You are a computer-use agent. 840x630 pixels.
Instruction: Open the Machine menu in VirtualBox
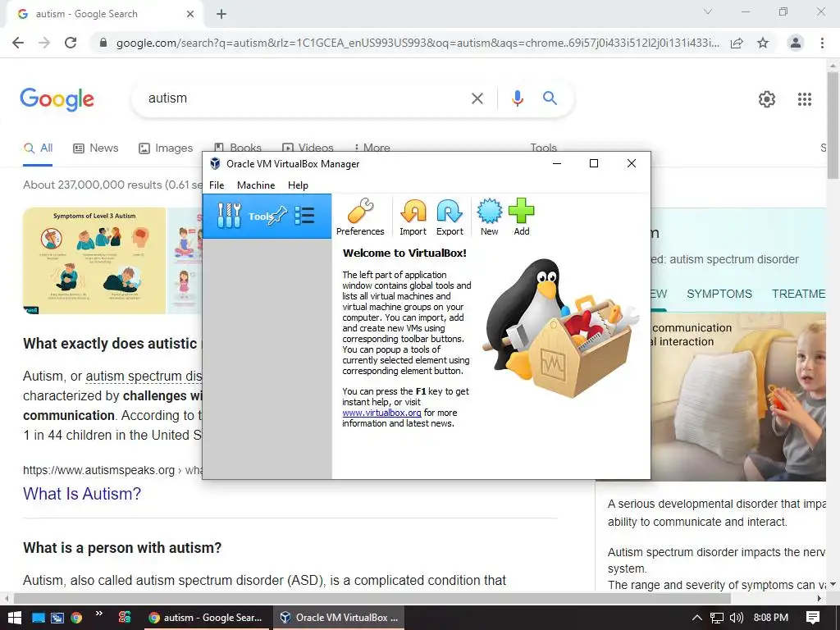tap(256, 185)
